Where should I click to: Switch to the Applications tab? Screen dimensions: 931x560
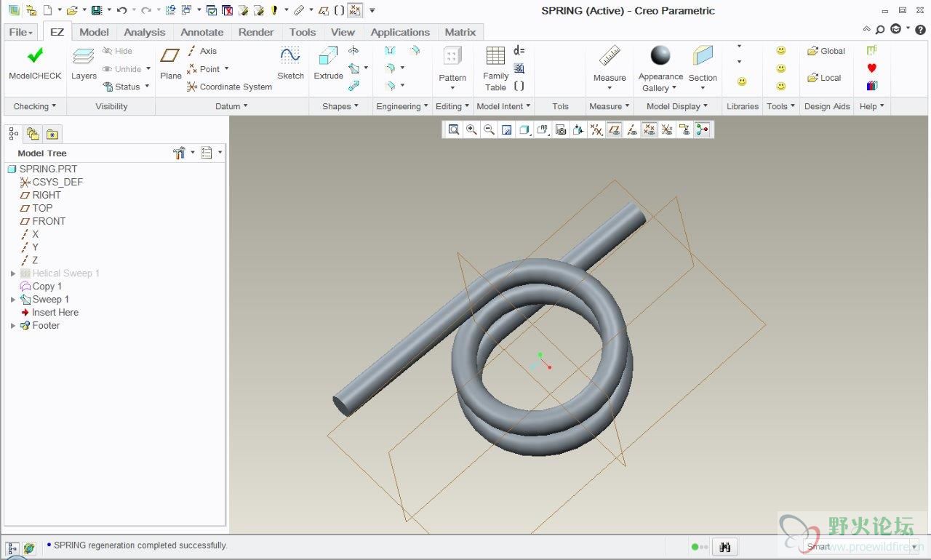click(x=400, y=32)
